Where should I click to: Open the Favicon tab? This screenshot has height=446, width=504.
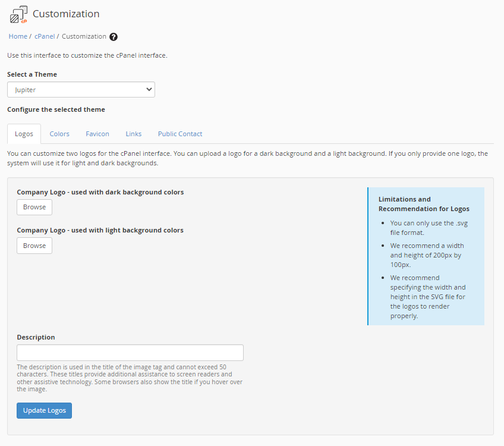97,134
